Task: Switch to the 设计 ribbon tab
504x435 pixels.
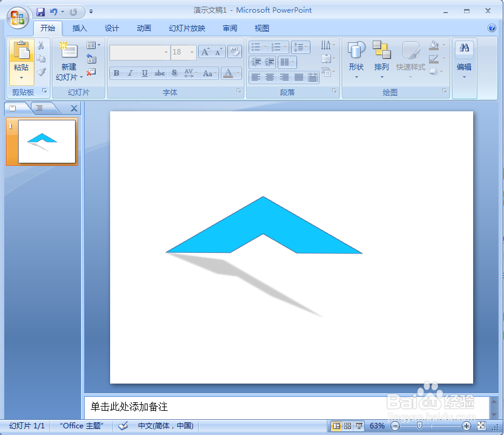Action: click(111, 28)
